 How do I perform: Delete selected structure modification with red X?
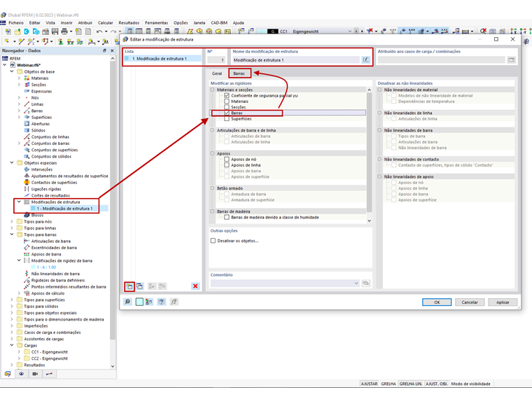point(195,286)
